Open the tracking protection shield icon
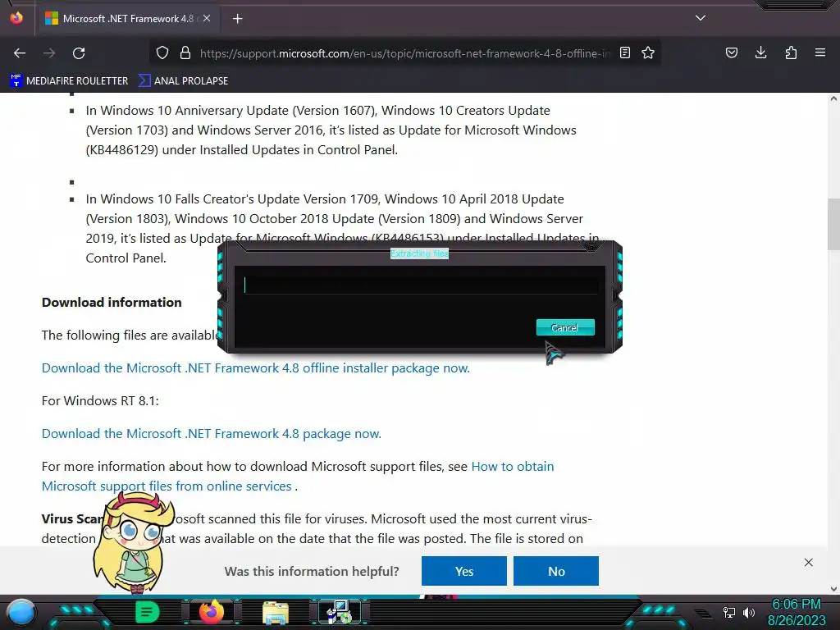This screenshot has width=840, height=630. coord(162,53)
